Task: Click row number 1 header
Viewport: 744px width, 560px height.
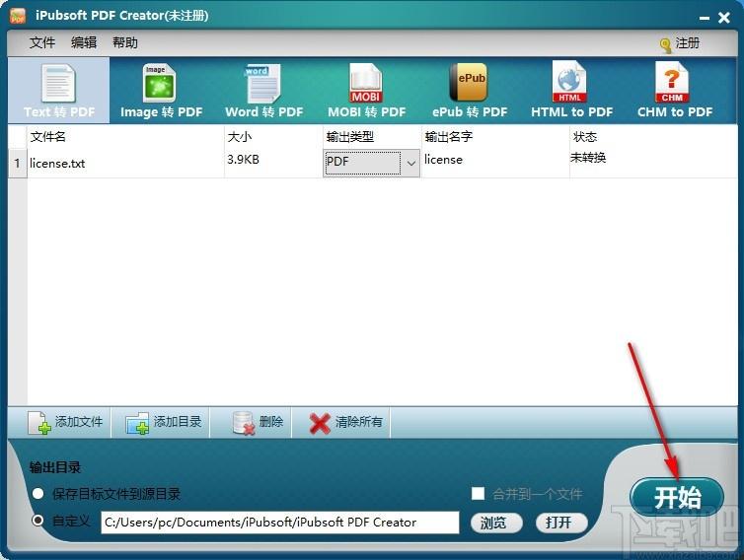Action: tap(18, 163)
